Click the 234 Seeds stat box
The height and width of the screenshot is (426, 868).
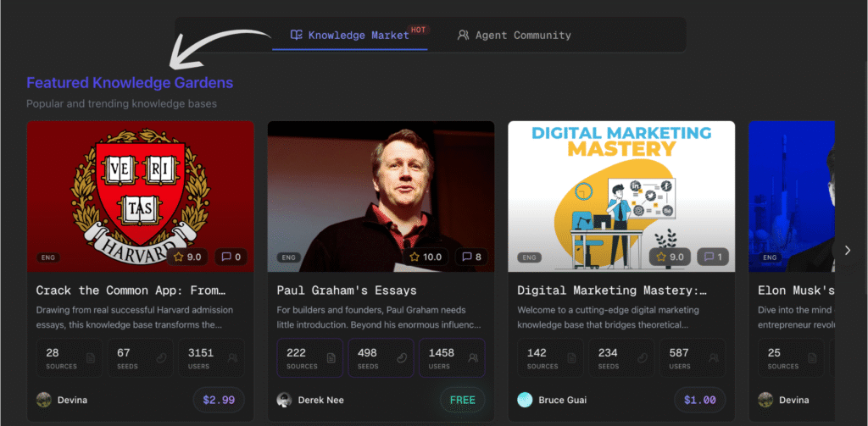[x=621, y=358]
